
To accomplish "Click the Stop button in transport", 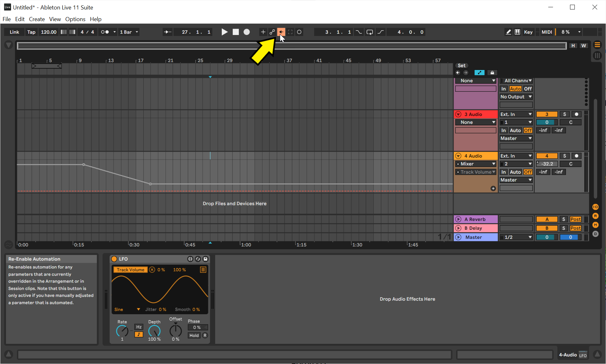I will click(x=236, y=32).
